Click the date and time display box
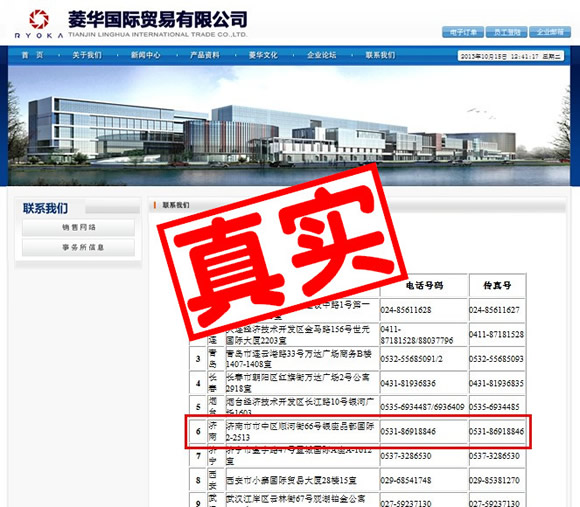 [511, 56]
